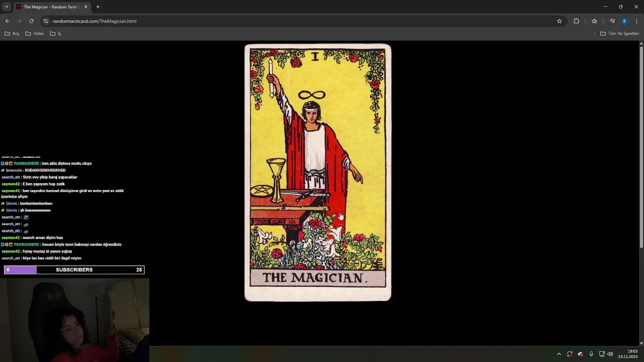Open the tab search dropdown arrow
644x362 pixels.
click(7, 7)
